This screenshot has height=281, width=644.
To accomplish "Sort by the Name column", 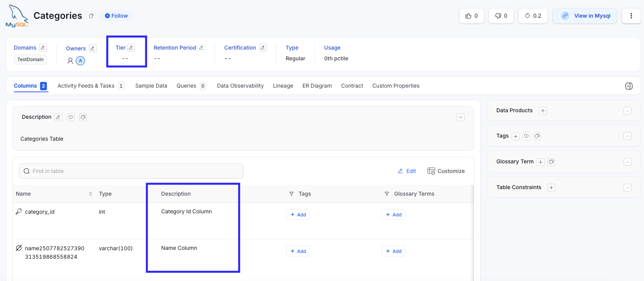I will 91,194.
